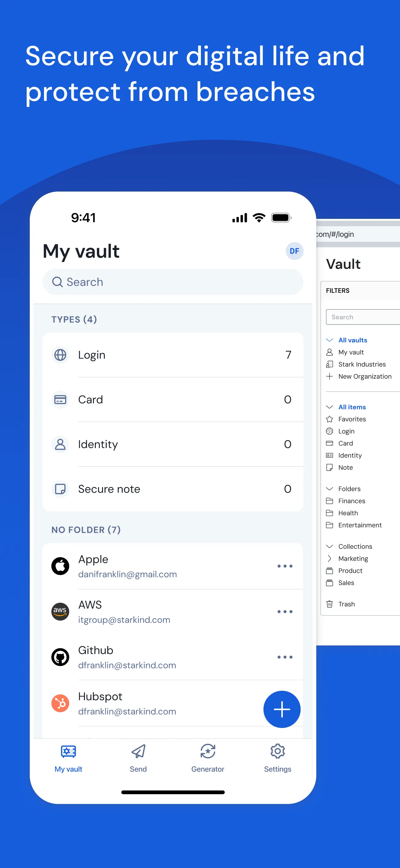Collapse the Folders section chevron
The width and height of the screenshot is (400, 868).
coord(330,489)
